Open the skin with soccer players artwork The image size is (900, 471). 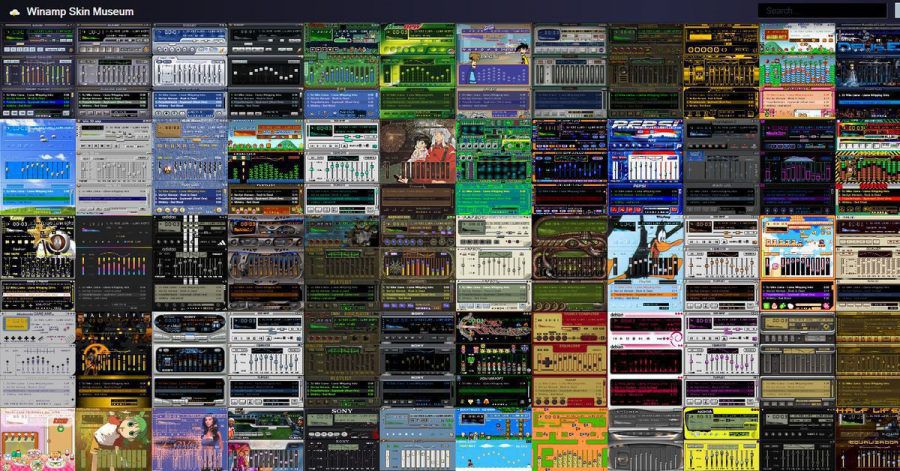(266, 439)
